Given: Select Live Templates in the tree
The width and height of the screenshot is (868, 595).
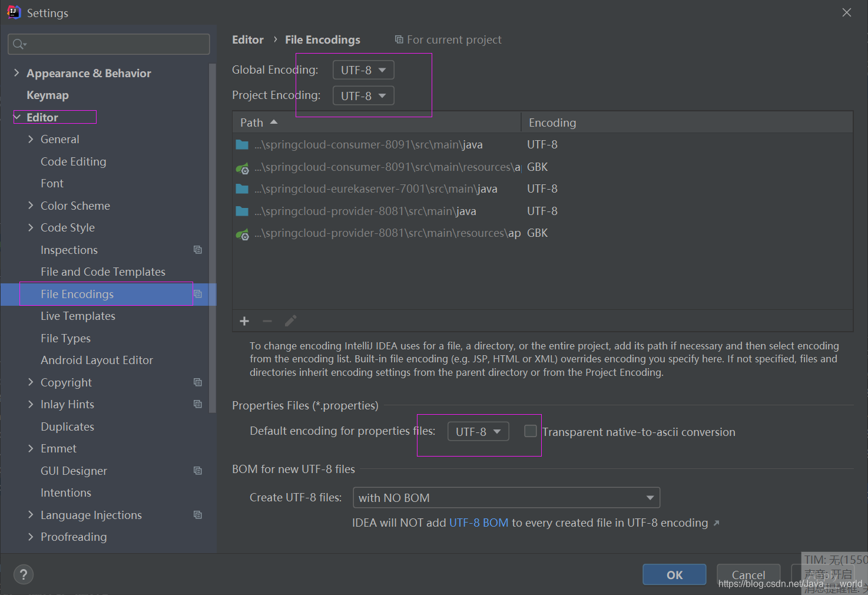Looking at the screenshot, I should click(x=78, y=316).
